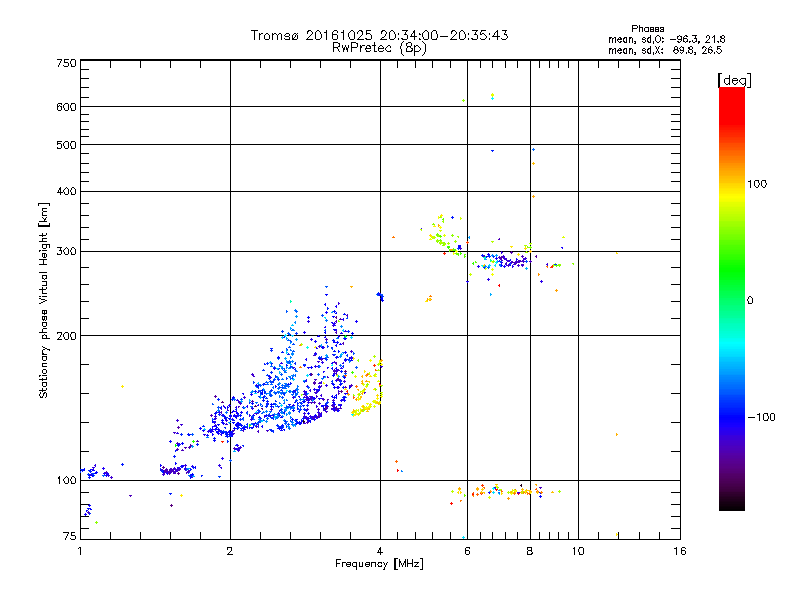Screen dimensions: 800x600
Task: Click the y-axis tick label '400'
Action: click(x=66, y=191)
